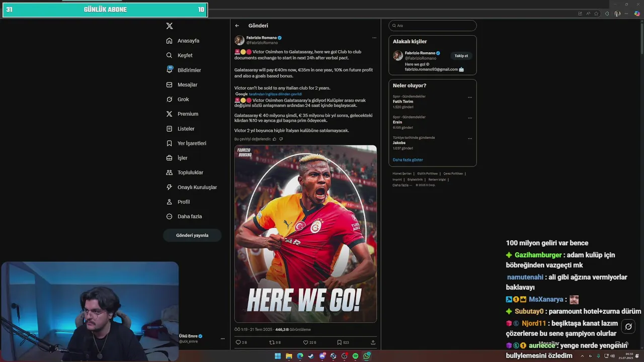Rate translation thumbs down
This screenshot has width=644, height=362.
[281, 139]
